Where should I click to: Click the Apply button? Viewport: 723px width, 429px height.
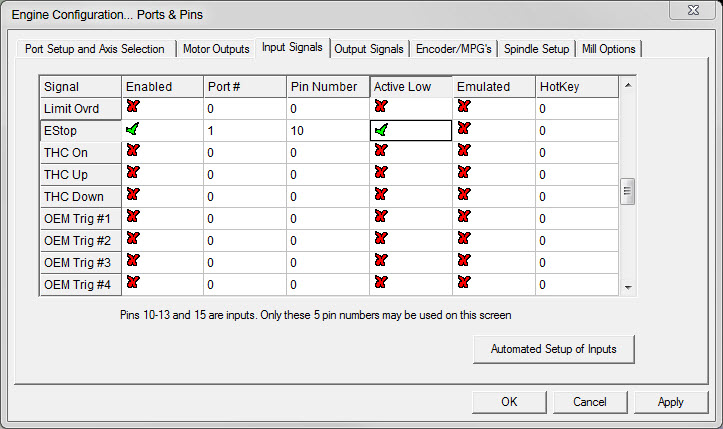670,402
